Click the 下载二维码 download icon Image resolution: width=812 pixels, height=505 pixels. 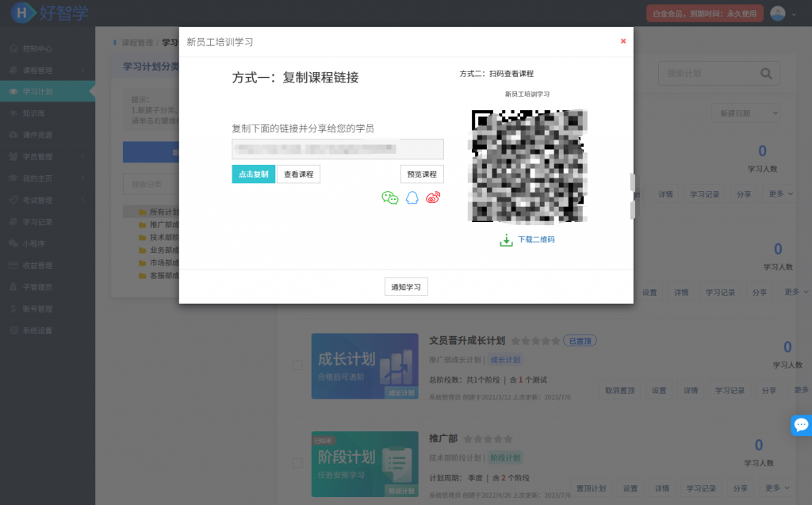506,239
